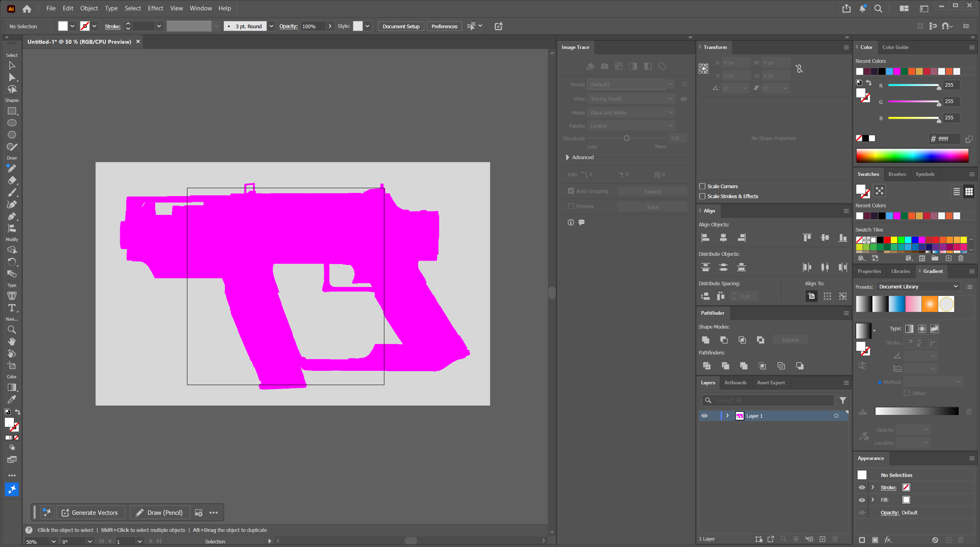
Task: Open the search magnifier in title bar
Action: coord(878,8)
